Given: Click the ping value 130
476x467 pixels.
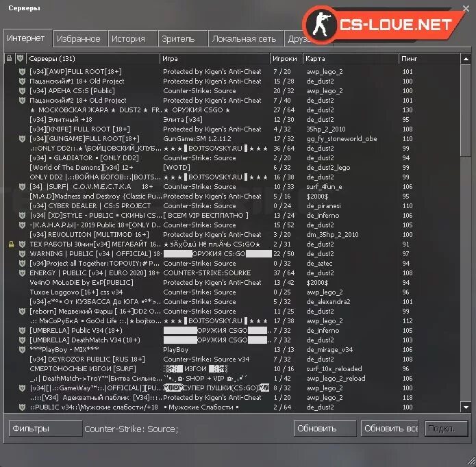Looking at the screenshot, I should (408, 110).
